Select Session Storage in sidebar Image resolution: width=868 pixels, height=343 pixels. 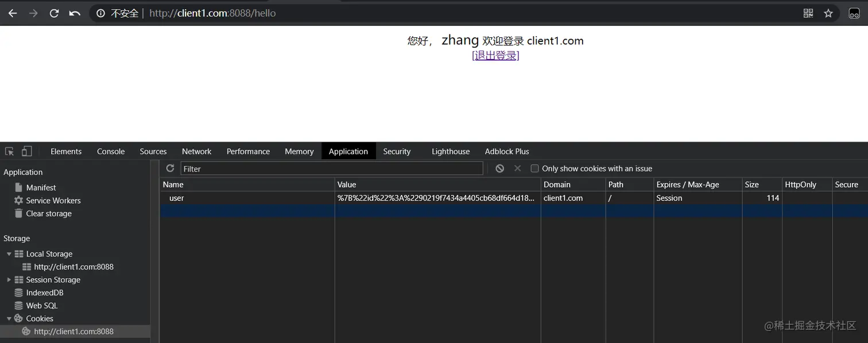pos(53,279)
